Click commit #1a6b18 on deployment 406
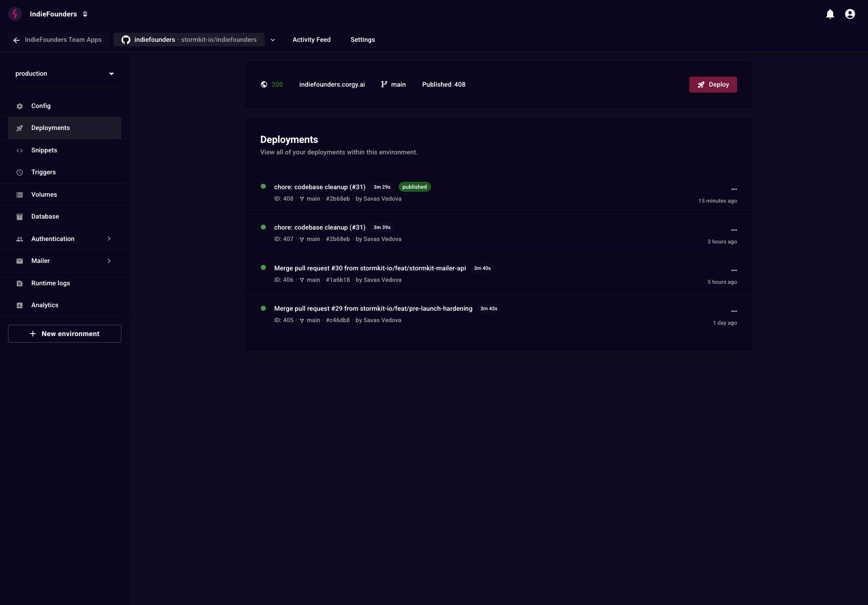 (338, 280)
